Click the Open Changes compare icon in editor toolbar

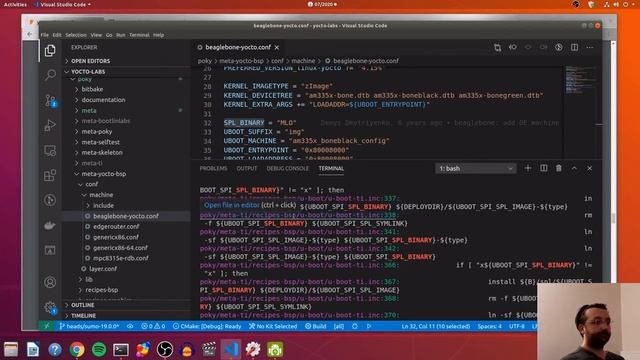tap(497, 47)
